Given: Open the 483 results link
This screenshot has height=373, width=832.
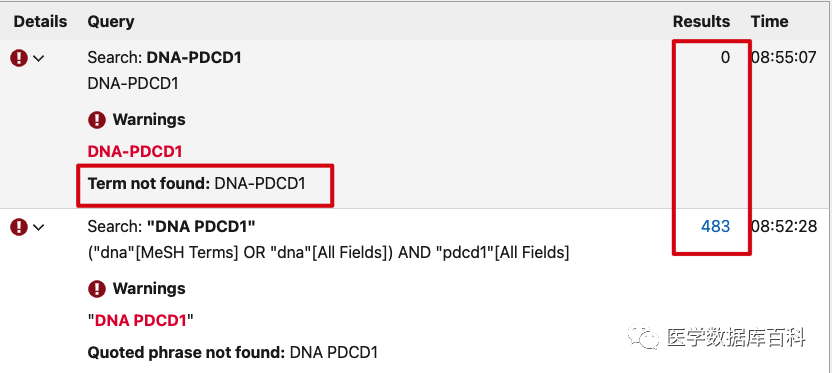Looking at the screenshot, I should tap(715, 227).
